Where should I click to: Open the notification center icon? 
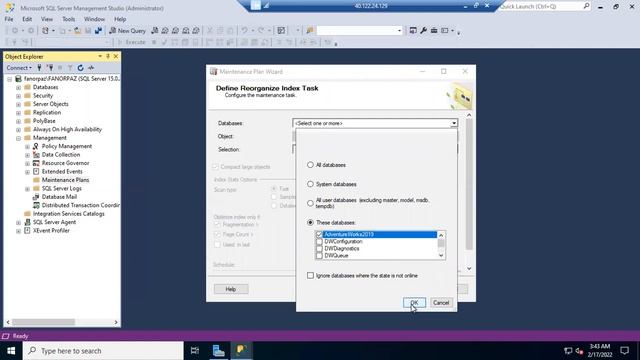(624, 351)
